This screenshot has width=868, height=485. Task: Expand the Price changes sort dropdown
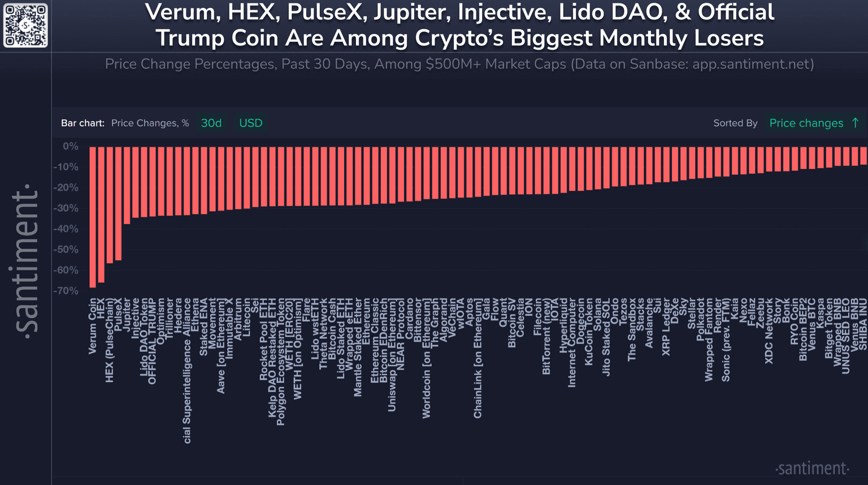[x=806, y=123]
